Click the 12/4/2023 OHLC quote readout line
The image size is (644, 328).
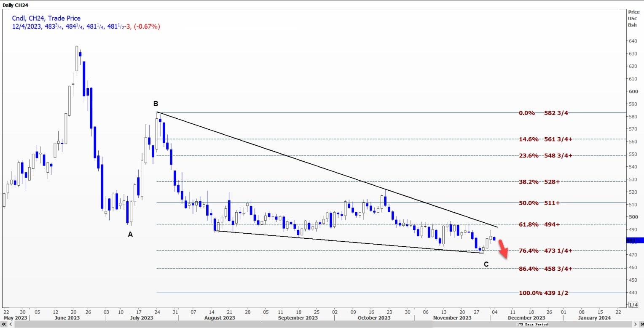(x=86, y=27)
